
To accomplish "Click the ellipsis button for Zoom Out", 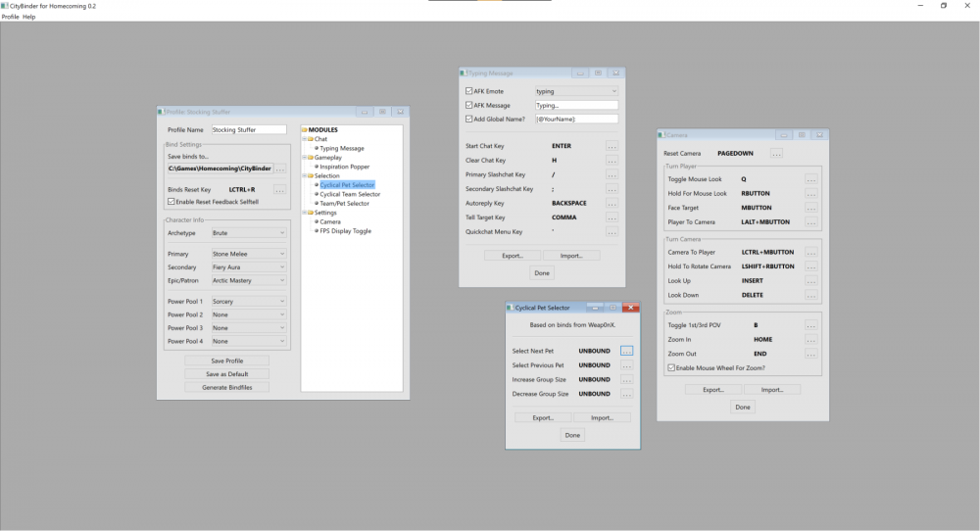I will tap(810, 354).
